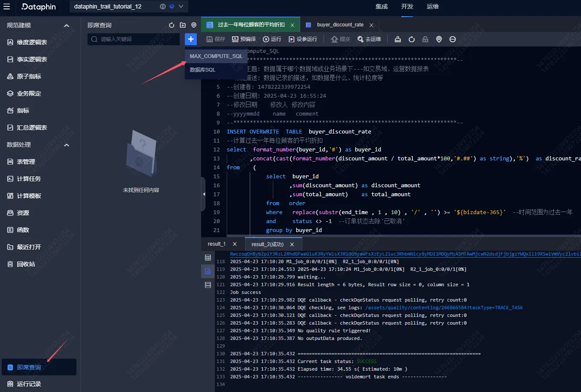
Task: Choose 数据库SQL from the new menu
Action: click(x=216, y=70)
